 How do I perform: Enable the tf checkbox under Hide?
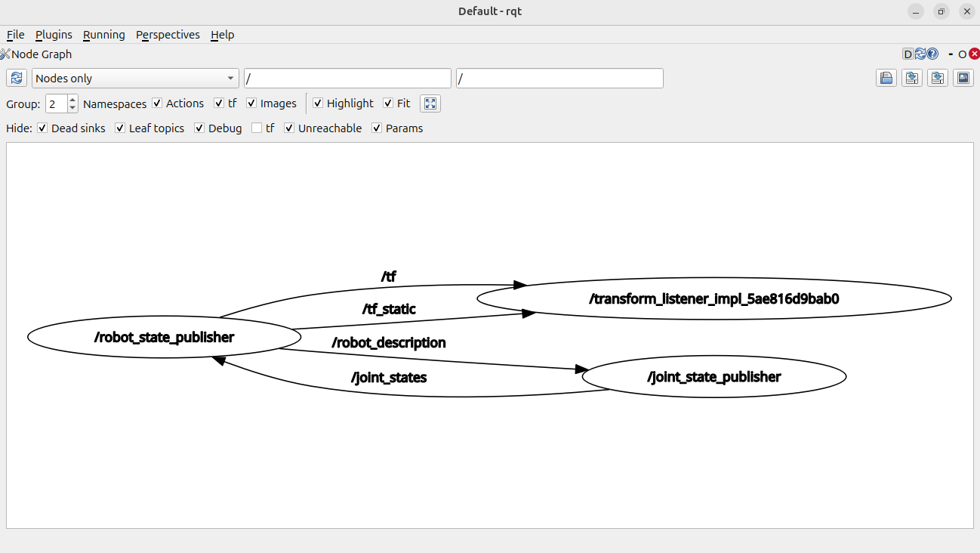256,128
